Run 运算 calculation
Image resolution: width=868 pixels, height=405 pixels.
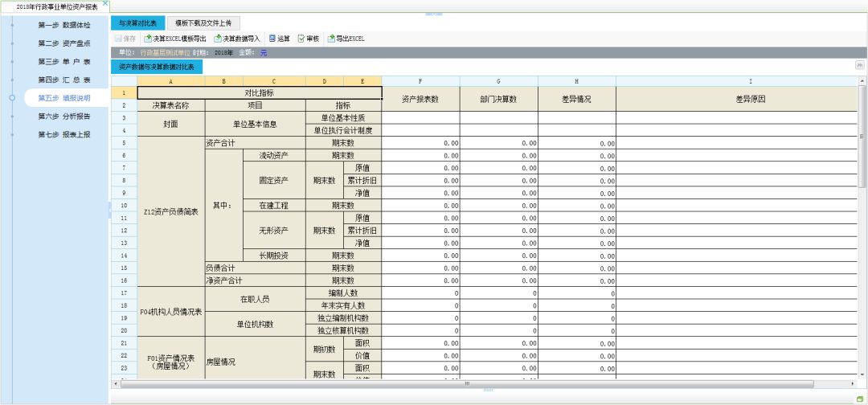click(280, 39)
